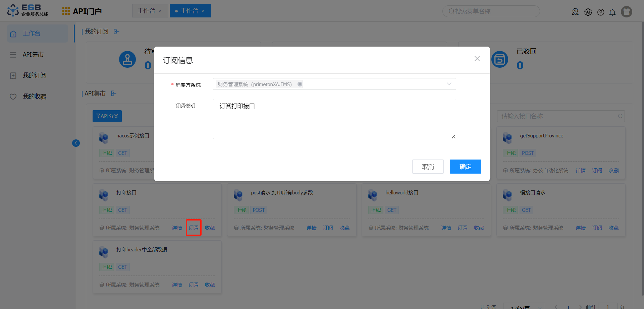The width and height of the screenshot is (644, 309).
Task: Click the 确定 button to confirm subscription
Action: coord(465,167)
